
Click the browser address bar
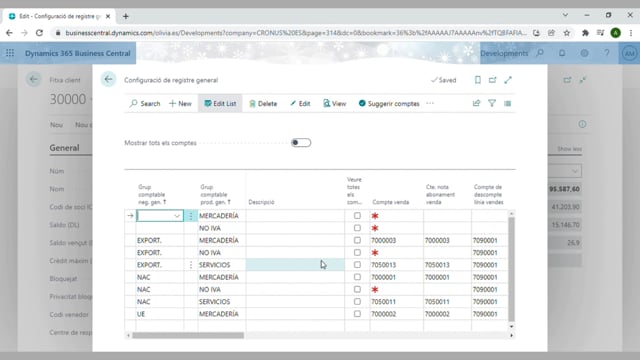pyautogui.click(x=296, y=33)
